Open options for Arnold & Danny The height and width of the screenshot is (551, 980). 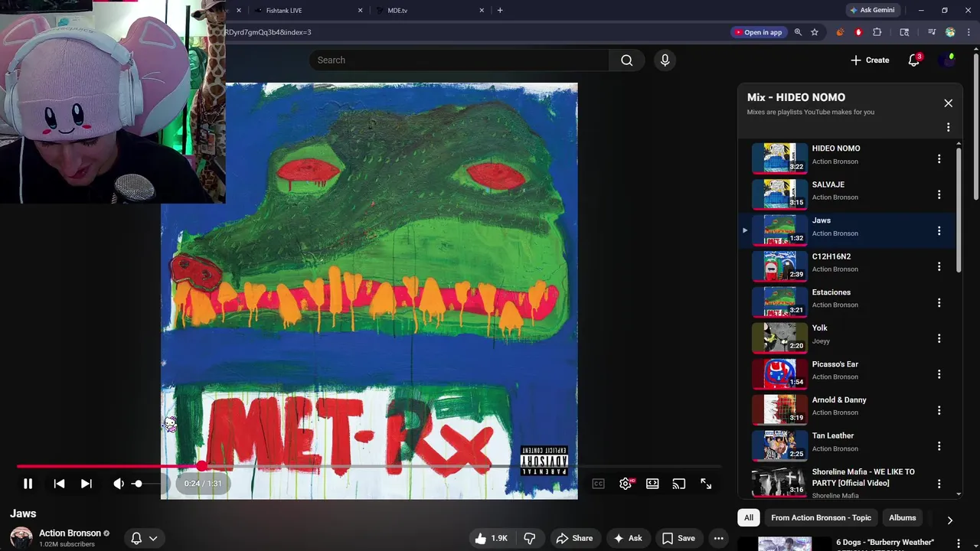click(x=939, y=410)
